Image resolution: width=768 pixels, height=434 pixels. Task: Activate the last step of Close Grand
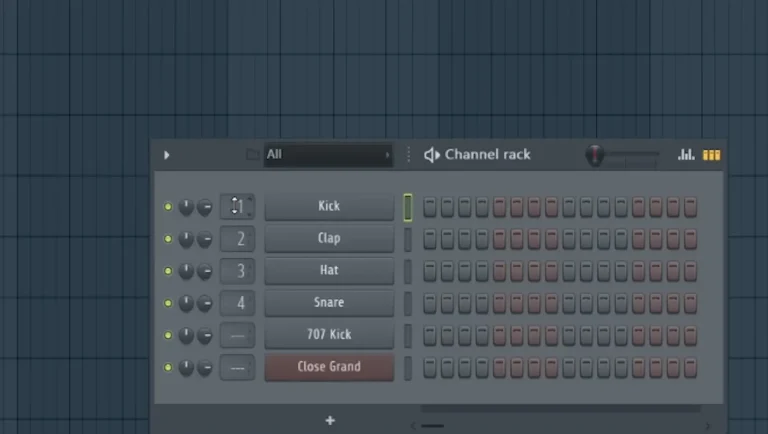[x=691, y=368]
